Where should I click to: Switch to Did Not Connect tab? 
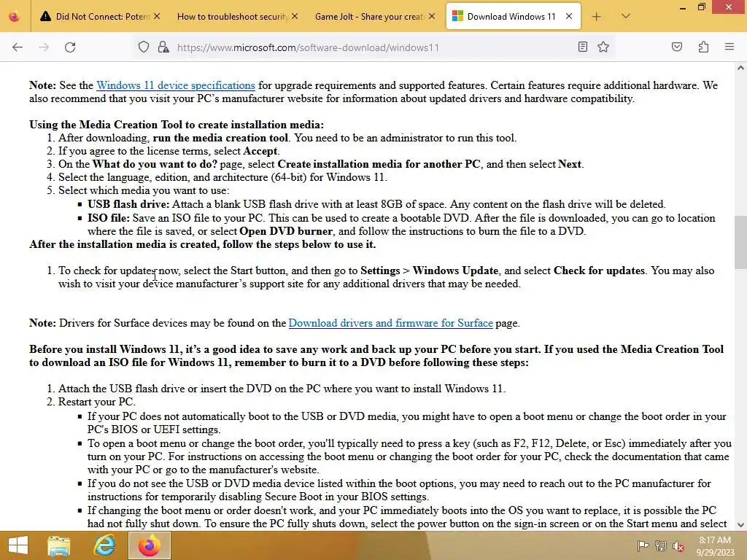(101, 17)
